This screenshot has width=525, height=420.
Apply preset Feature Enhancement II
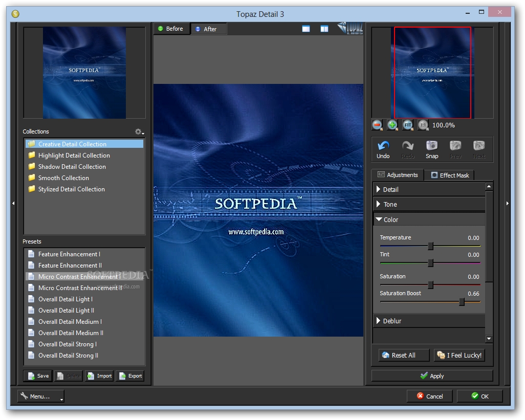click(84, 266)
